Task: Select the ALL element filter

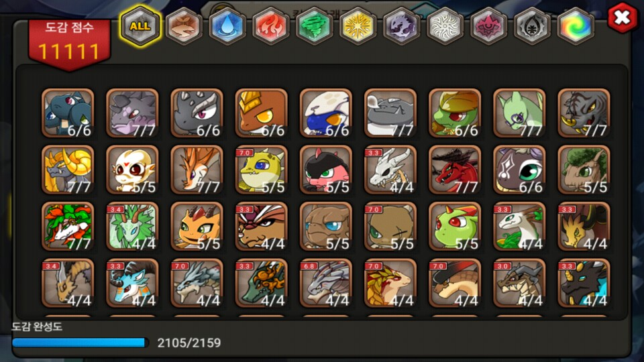Action: coord(140,26)
